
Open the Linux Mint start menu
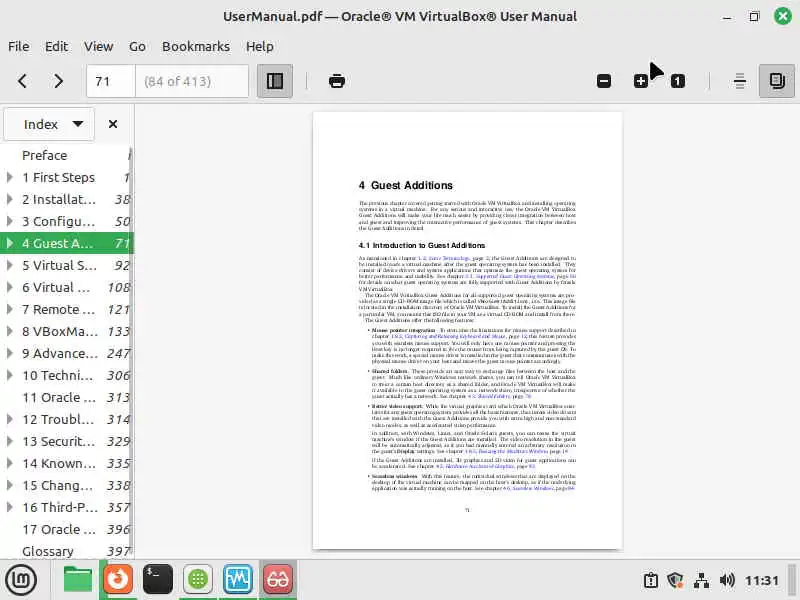point(21,580)
